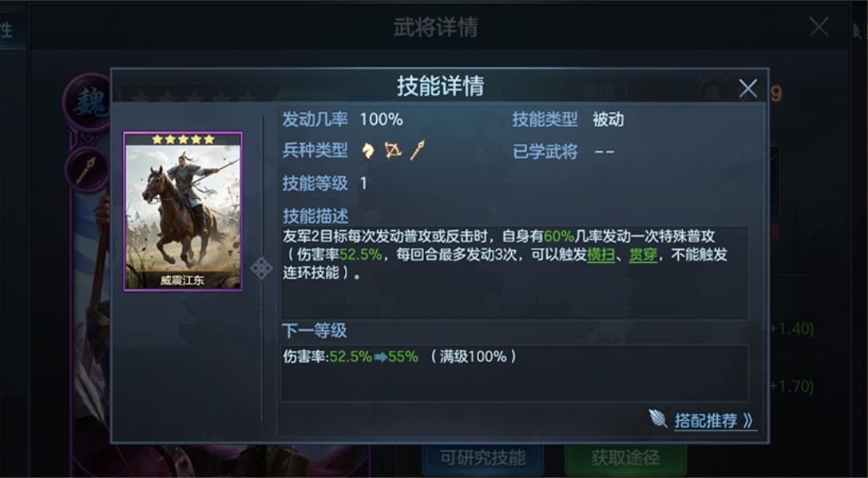Open the 搭配推荐 recommendations link
868x478 pixels.
(706, 421)
